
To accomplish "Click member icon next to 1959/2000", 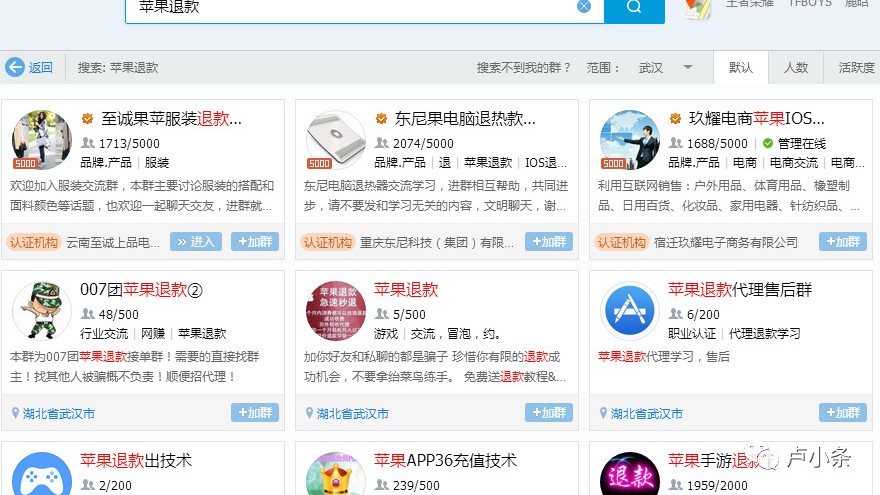I will (676, 484).
